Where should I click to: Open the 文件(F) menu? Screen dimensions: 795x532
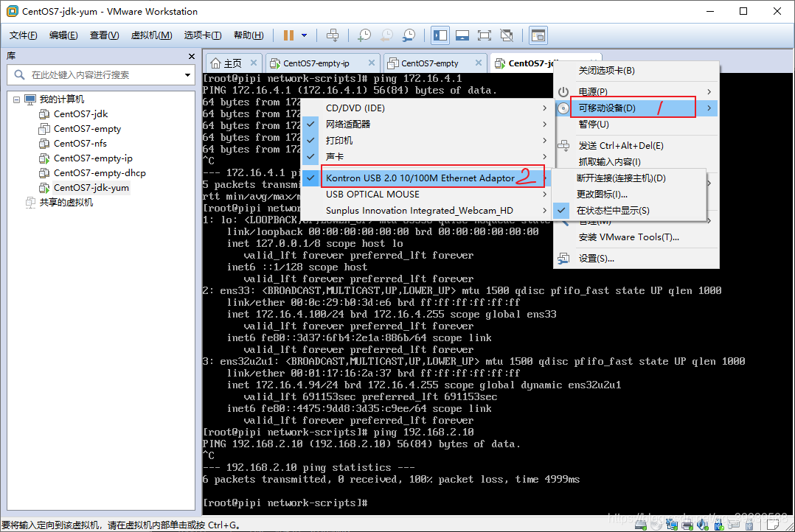[24, 35]
